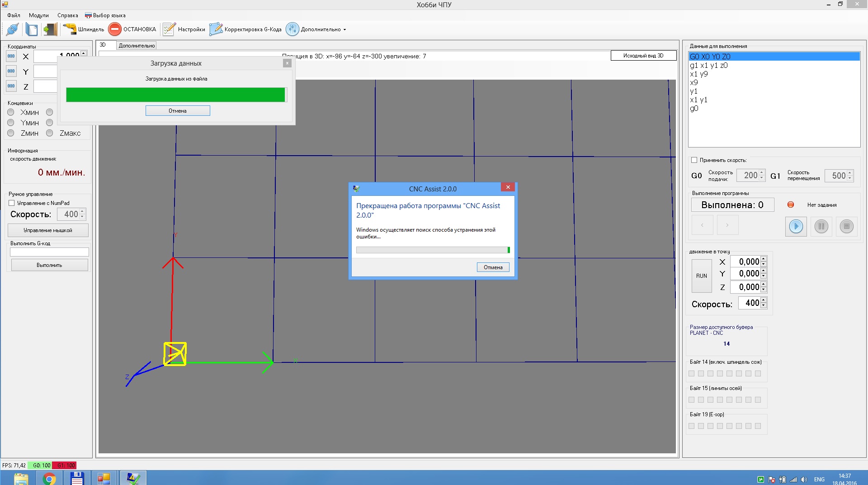Image resolution: width=868 pixels, height=485 pixels.
Task: Reset X coordinate with its 000 button
Action: point(11,57)
